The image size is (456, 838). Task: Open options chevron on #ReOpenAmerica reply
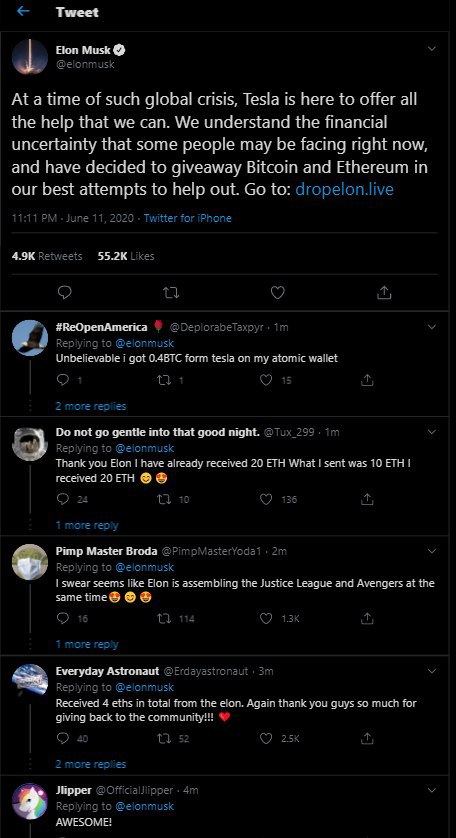(x=432, y=327)
